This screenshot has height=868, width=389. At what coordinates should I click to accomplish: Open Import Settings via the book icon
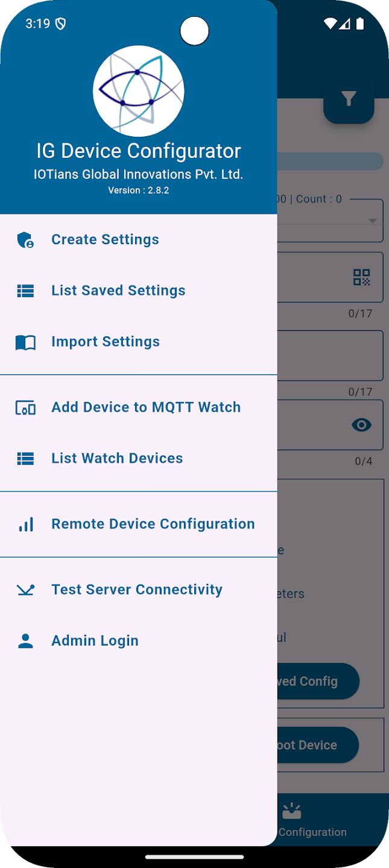pos(25,342)
